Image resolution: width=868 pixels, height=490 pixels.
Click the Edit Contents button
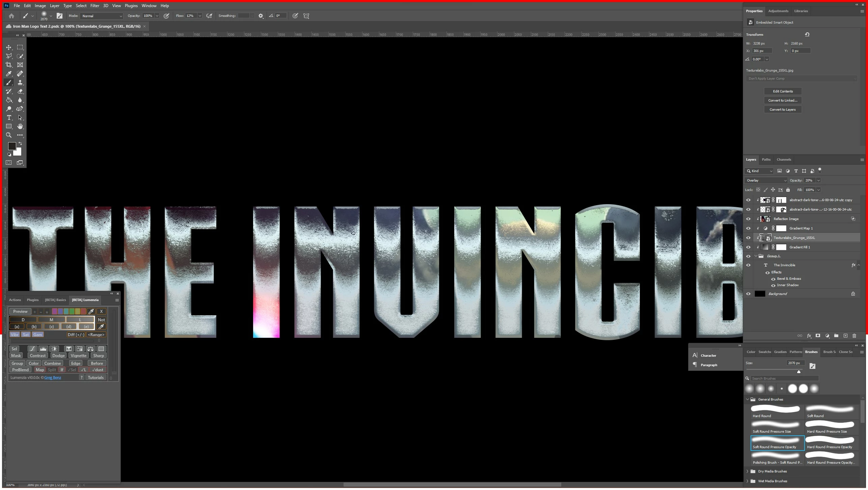783,91
